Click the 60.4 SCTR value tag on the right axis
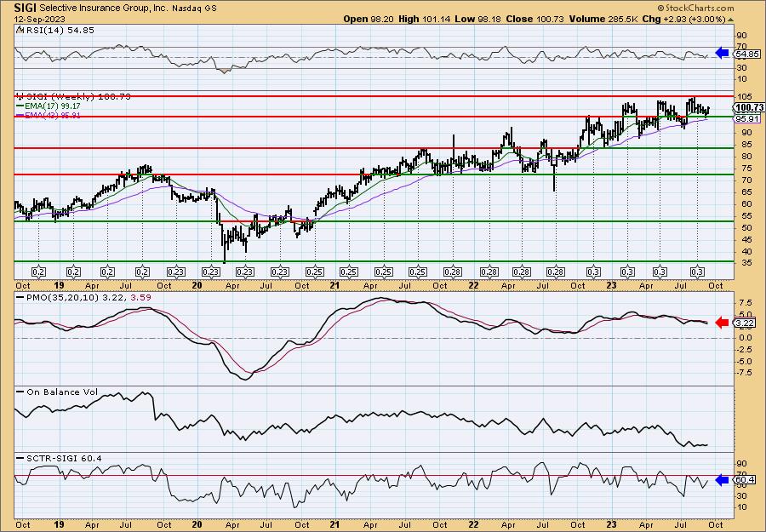 pyautogui.click(x=745, y=480)
